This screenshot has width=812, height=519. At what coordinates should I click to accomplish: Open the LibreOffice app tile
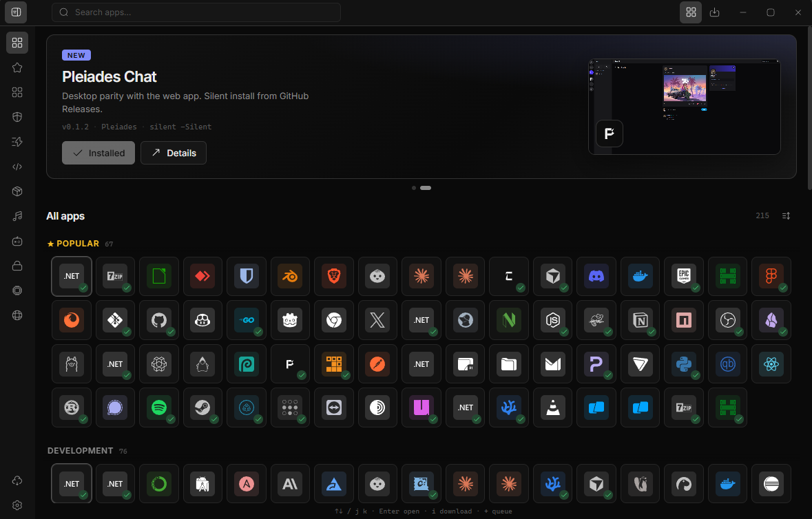click(x=159, y=276)
